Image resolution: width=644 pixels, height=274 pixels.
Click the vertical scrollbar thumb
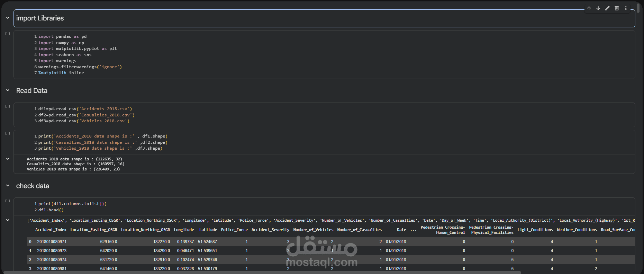(x=638, y=8)
